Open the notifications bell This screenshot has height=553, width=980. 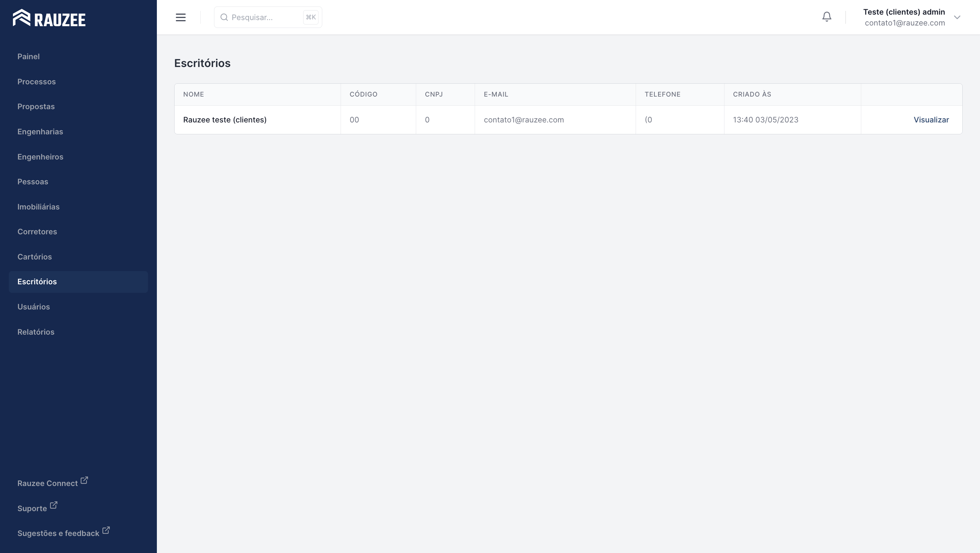827,17
